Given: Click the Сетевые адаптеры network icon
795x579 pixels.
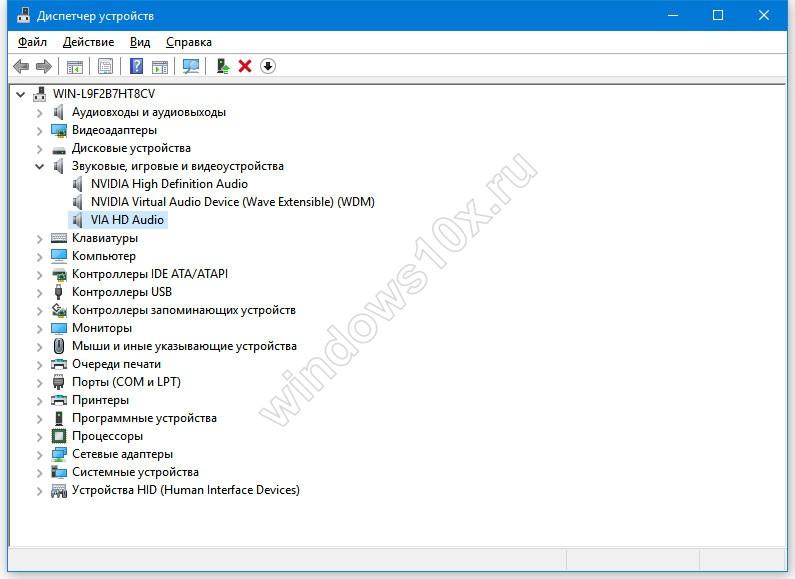Looking at the screenshot, I should coord(59,454).
